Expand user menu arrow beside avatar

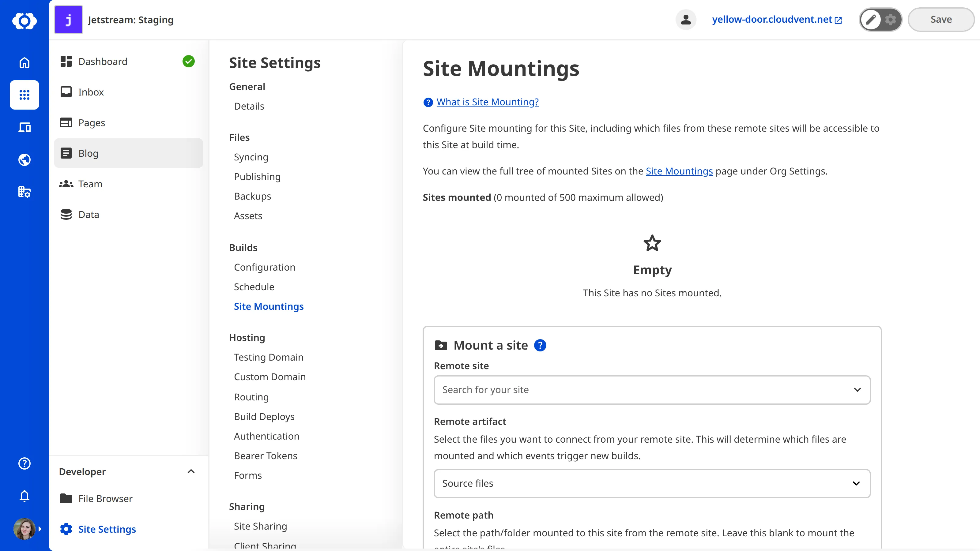pos(40,529)
